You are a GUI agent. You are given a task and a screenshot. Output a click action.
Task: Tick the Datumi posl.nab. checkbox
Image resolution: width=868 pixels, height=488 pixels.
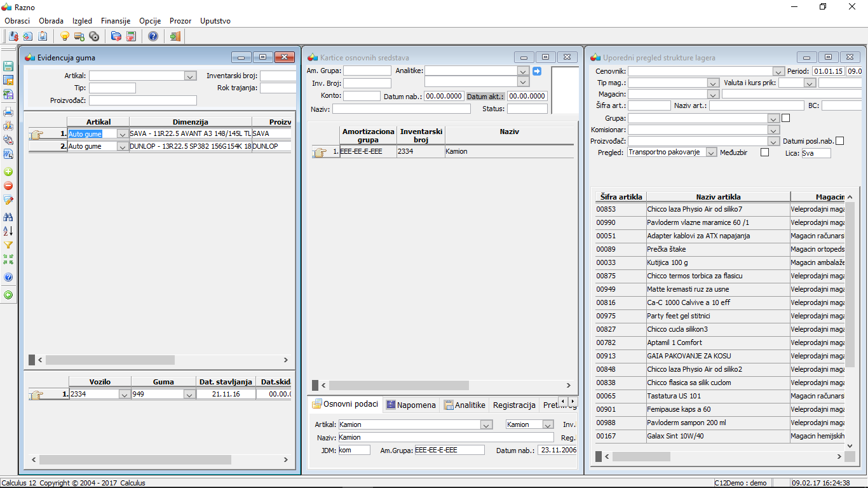839,141
